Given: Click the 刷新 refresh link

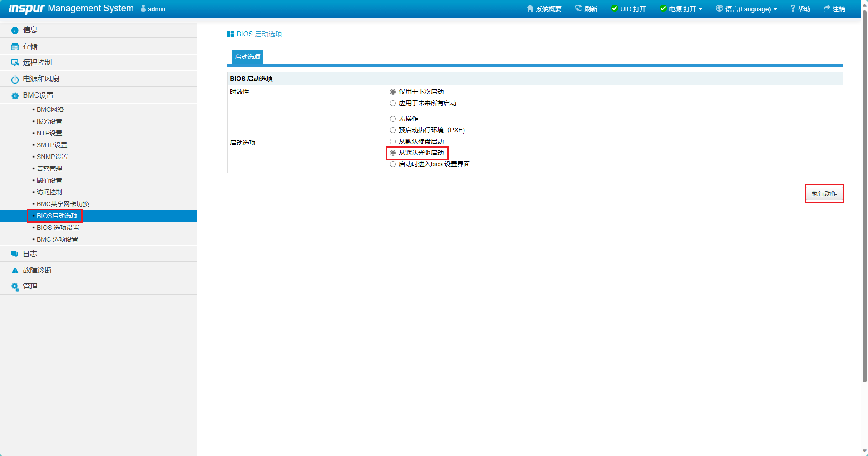Looking at the screenshot, I should tap(586, 9).
